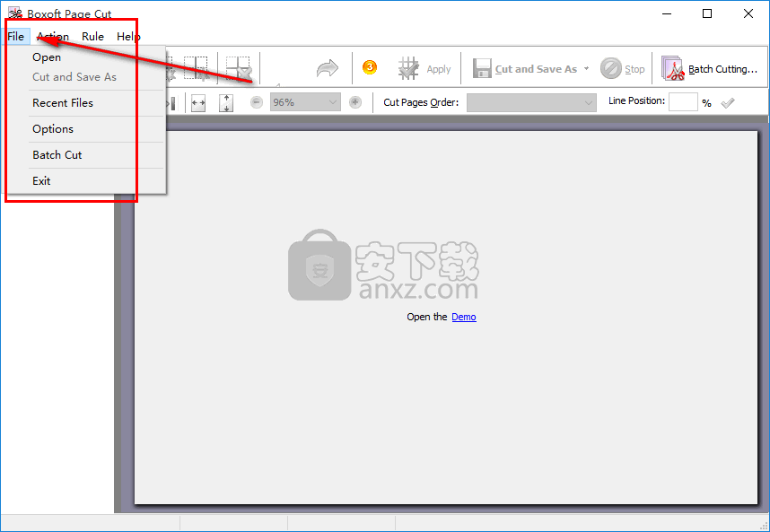Close the Boxoft Page Cut window
Viewport: 770px width, 532px height.
point(748,13)
